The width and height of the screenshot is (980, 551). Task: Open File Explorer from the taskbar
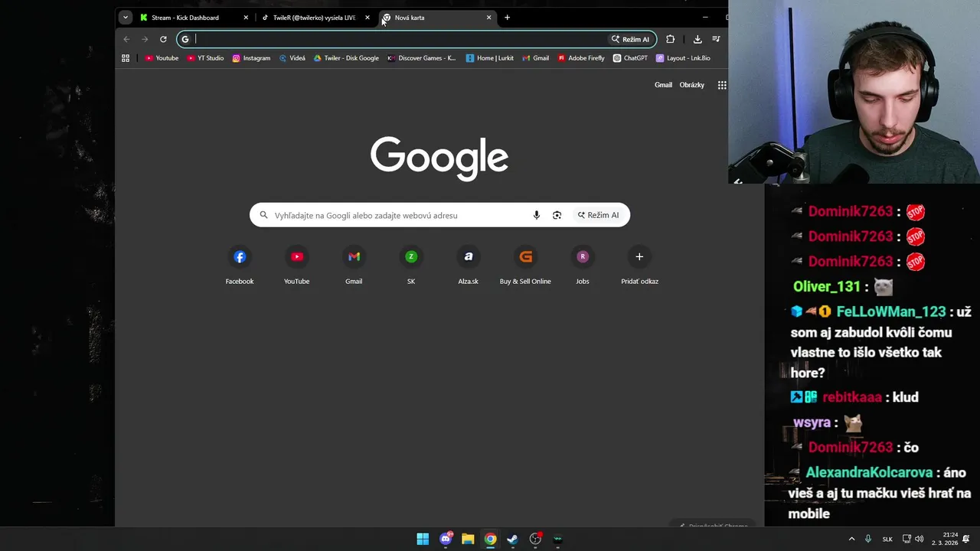(468, 539)
